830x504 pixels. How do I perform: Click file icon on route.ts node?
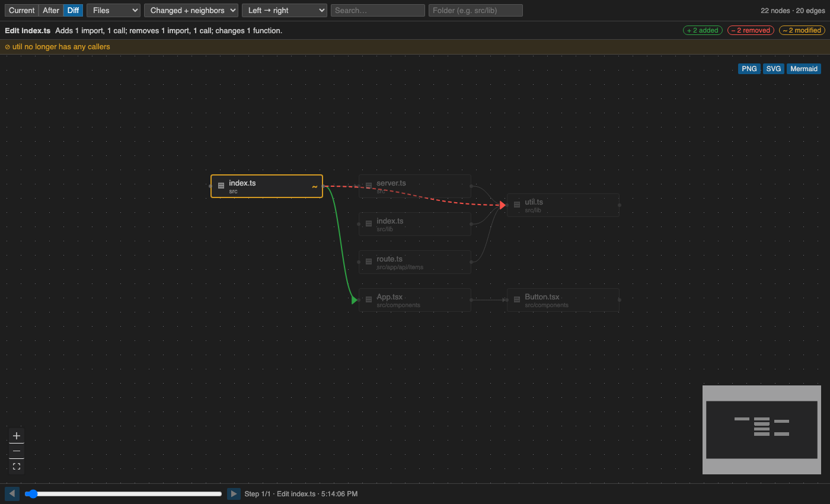(x=369, y=261)
